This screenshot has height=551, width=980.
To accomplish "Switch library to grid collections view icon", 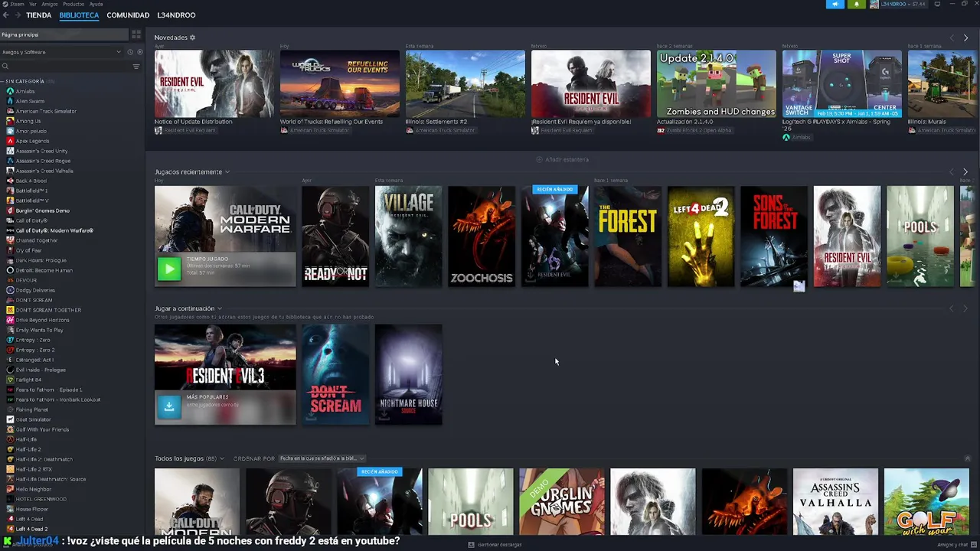I will 136,34.
